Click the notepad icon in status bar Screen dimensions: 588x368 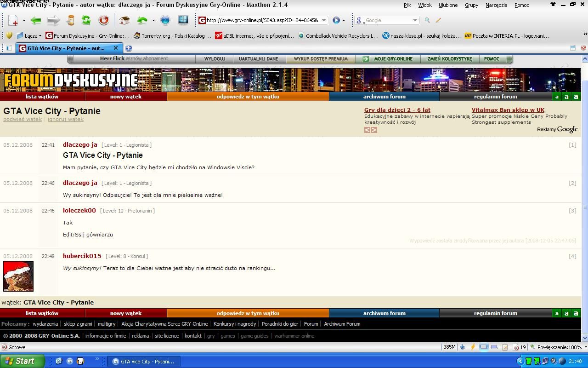click(505, 347)
